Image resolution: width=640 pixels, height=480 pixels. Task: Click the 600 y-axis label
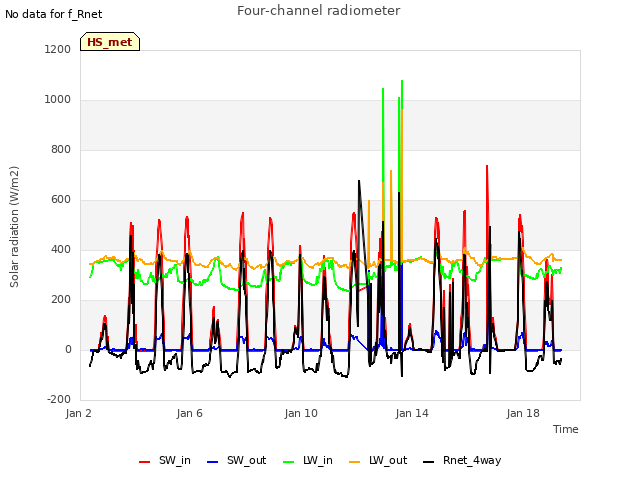[x=61, y=199]
